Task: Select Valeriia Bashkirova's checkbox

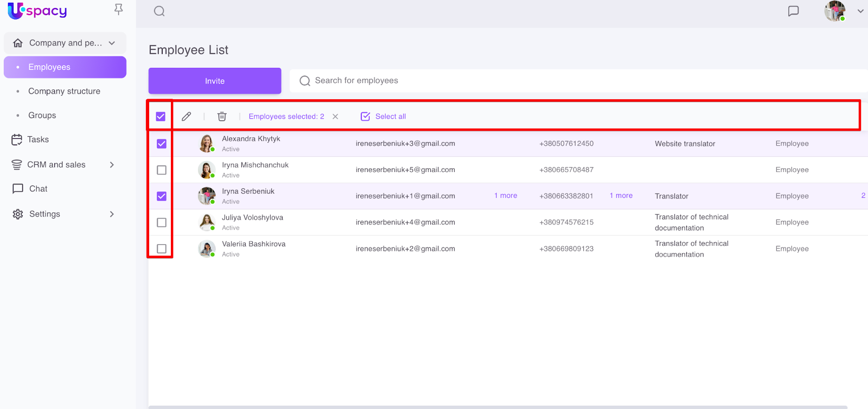Action: [x=162, y=248]
